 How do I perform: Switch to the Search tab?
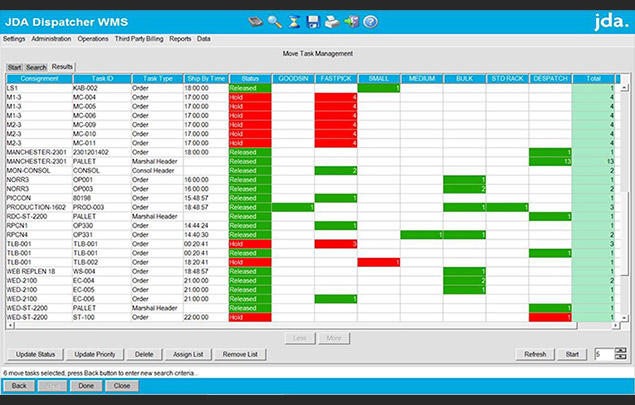(36, 68)
